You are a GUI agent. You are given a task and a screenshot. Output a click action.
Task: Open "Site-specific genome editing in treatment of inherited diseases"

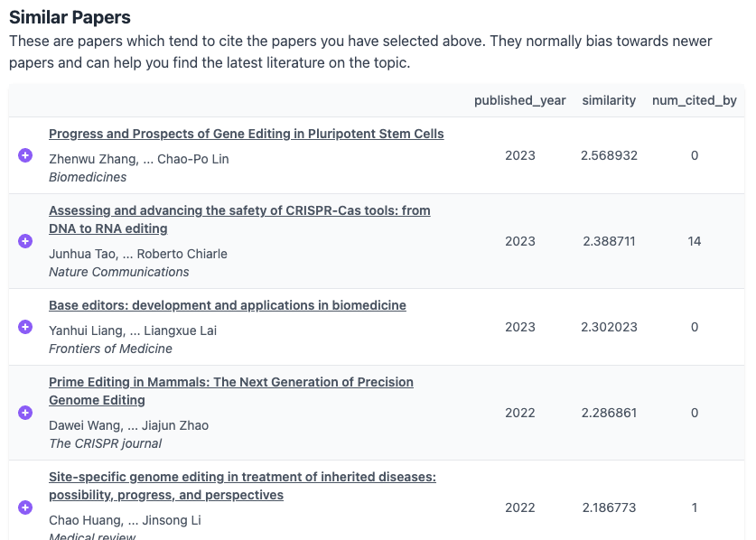click(x=242, y=486)
